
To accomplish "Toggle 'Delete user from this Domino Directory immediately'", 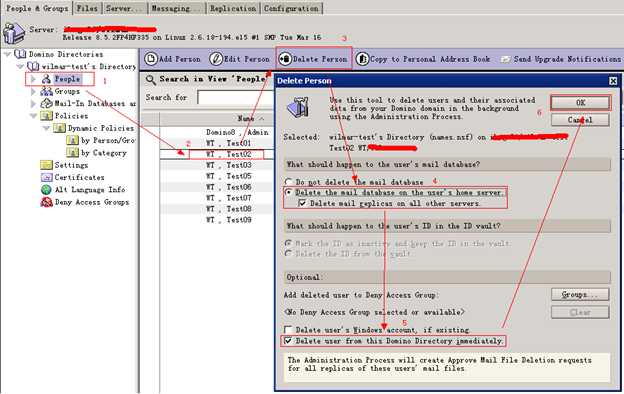I will [288, 341].
